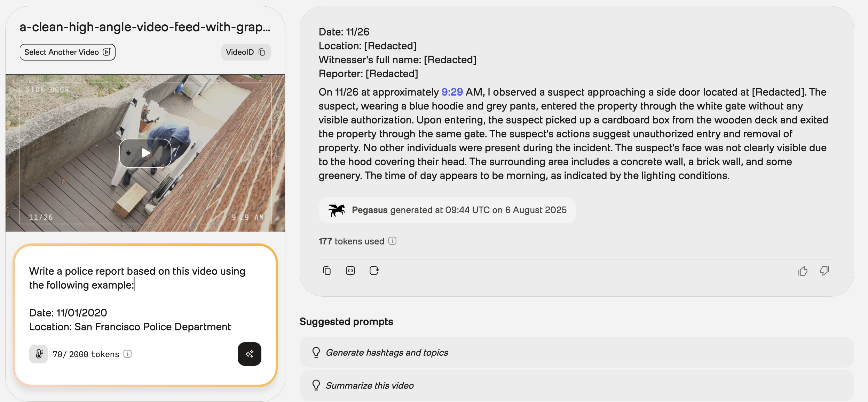Image resolution: width=868 pixels, height=402 pixels.
Task: Click the '11/26' overlay on video thumbnail
Action: click(41, 217)
